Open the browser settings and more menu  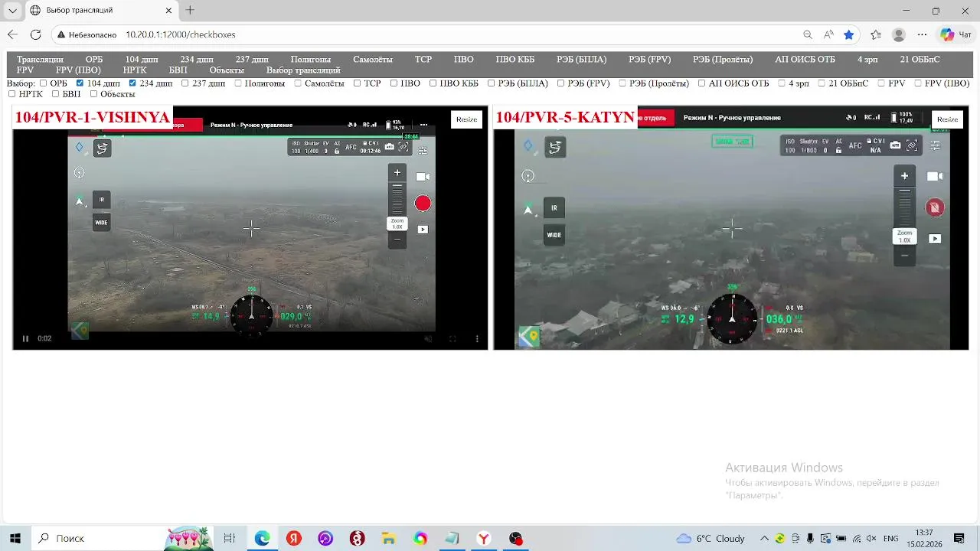point(922,34)
